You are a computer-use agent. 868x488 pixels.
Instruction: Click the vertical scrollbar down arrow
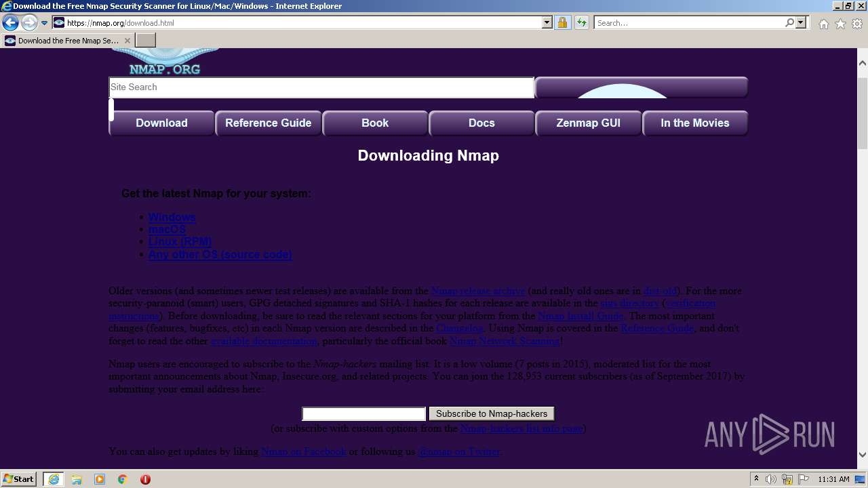(x=863, y=455)
